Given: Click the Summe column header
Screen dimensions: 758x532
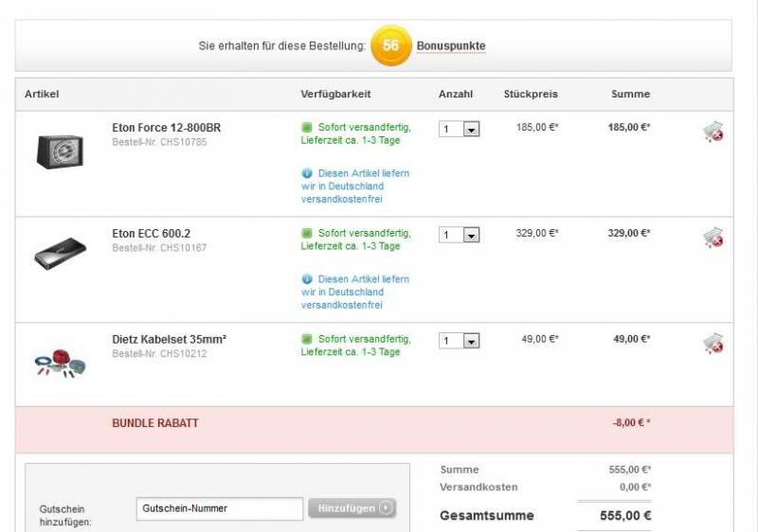Looking at the screenshot, I should [x=630, y=94].
